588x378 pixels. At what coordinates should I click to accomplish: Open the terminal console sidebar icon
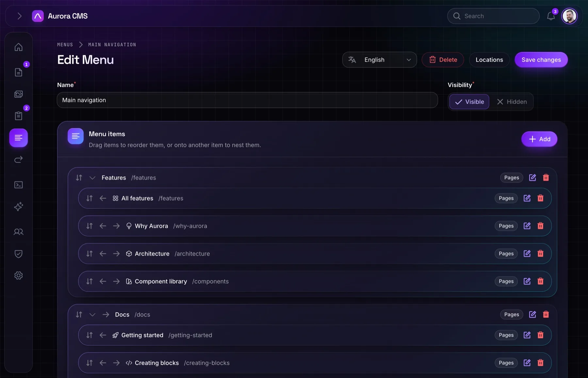[19, 185]
